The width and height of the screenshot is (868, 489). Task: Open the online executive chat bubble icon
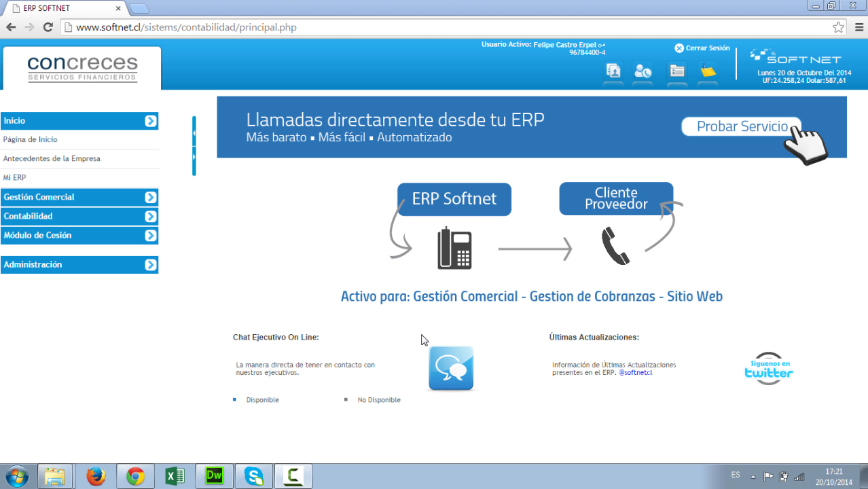(x=451, y=368)
